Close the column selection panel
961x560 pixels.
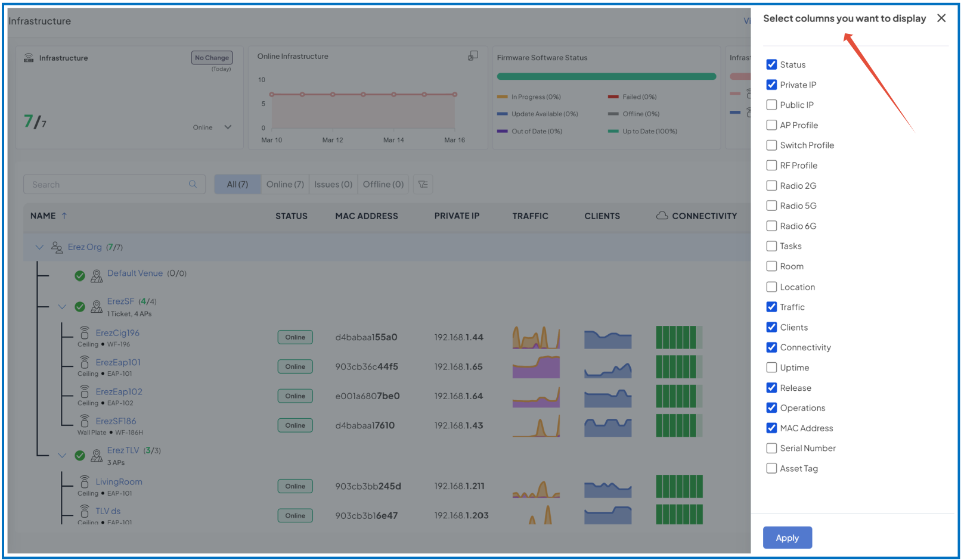point(941,18)
